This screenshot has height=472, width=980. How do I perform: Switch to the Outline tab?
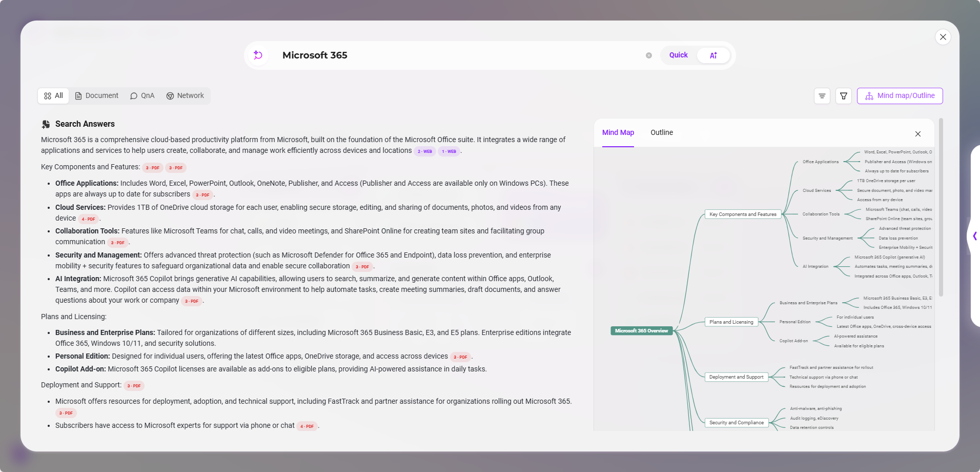pos(662,132)
